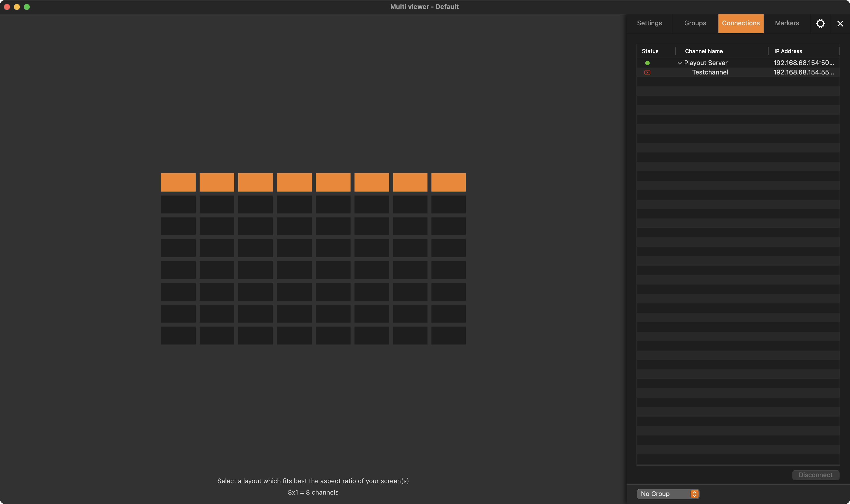Screen dimensions: 850x504
Task: Choose the 6x1 layout grid cell
Action: click(372, 182)
